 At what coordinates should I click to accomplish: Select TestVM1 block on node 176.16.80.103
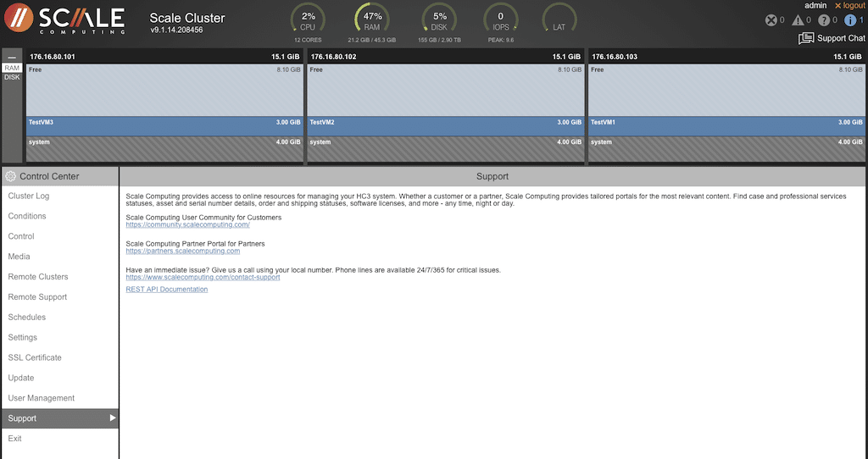point(726,126)
